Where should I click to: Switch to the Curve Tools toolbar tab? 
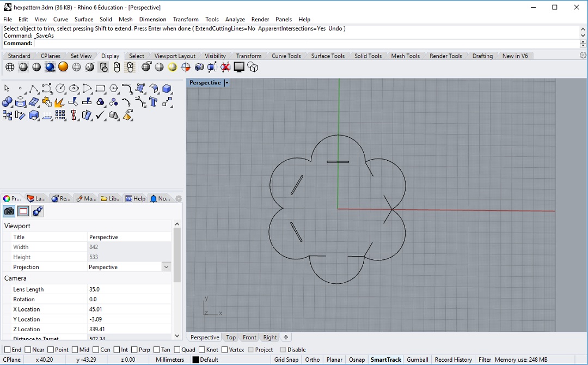[286, 56]
